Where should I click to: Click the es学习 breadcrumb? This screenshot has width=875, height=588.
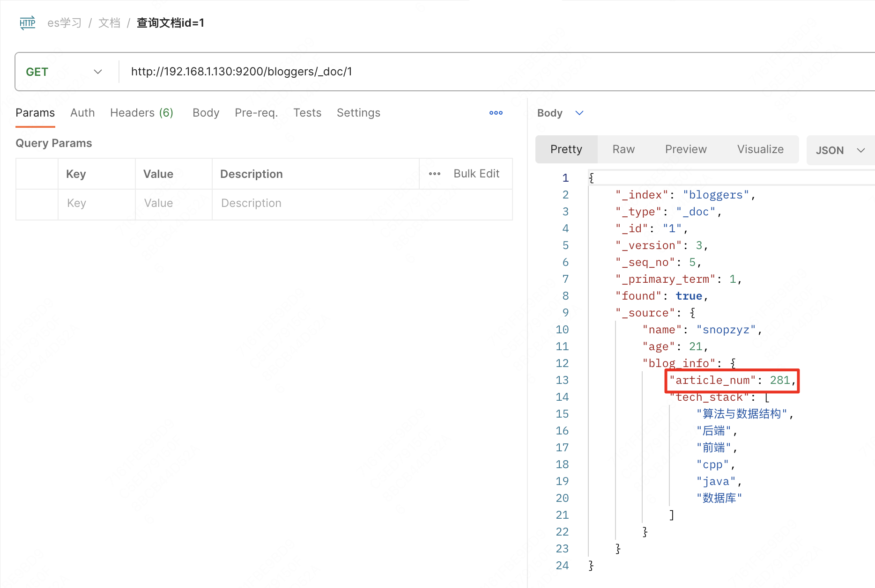[64, 23]
